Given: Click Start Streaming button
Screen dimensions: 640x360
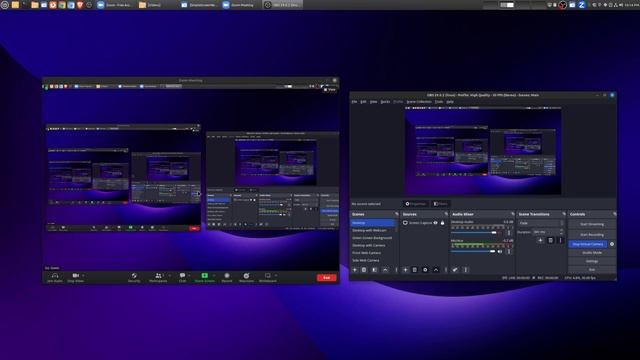Looking at the screenshot, I should point(592,224).
